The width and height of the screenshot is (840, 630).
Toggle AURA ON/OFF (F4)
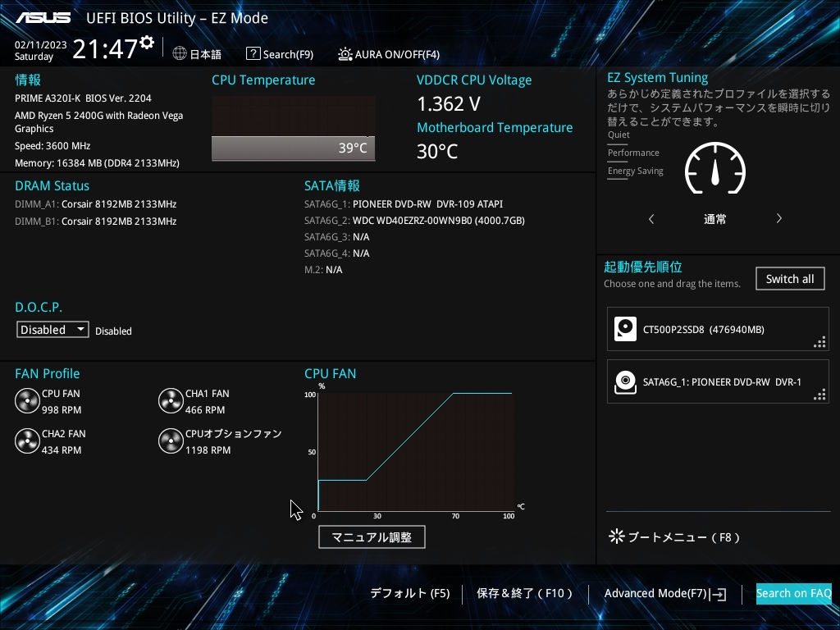(x=389, y=54)
